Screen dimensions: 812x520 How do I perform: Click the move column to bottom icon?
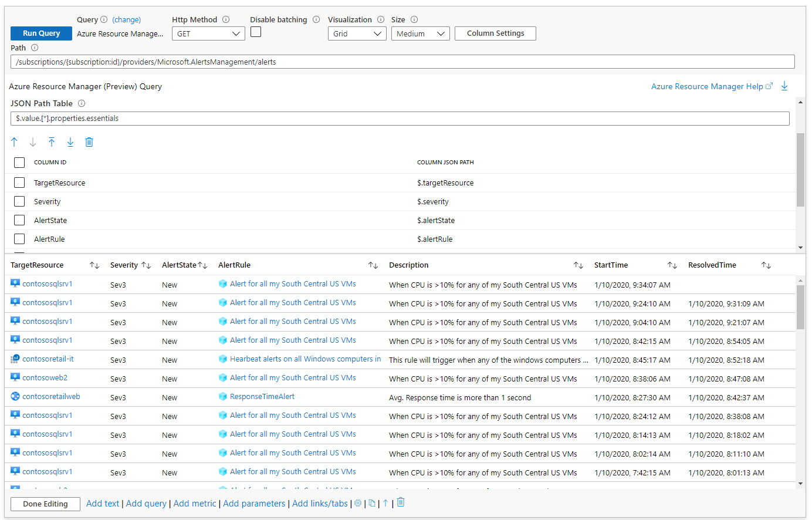70,142
